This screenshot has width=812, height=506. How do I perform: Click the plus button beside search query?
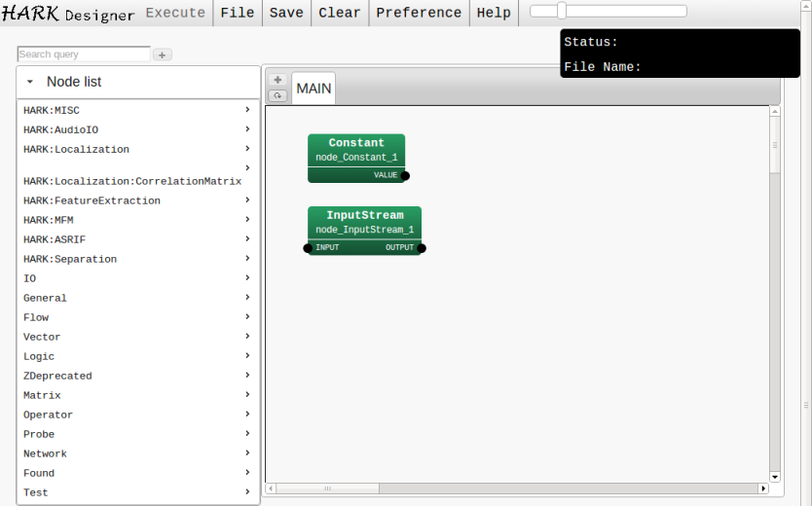tap(163, 55)
